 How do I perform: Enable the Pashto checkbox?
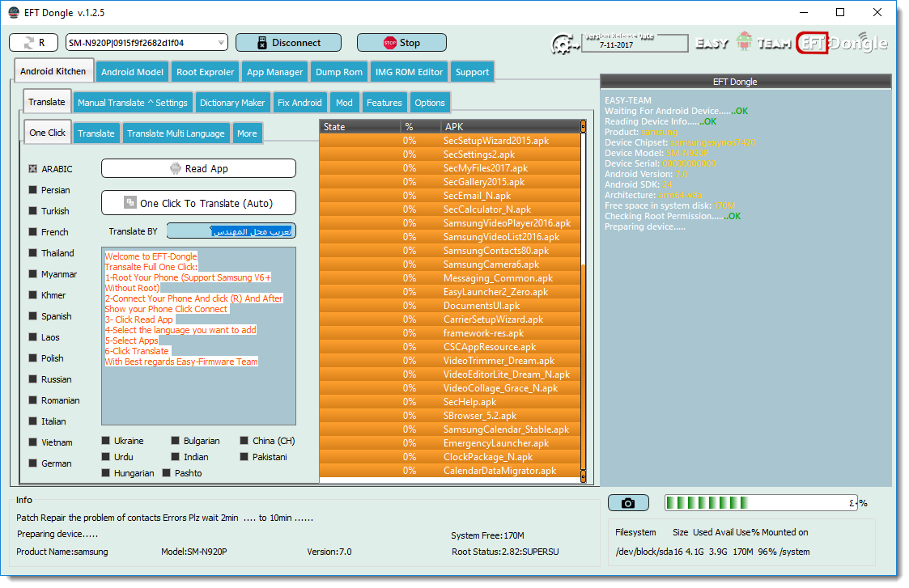167,473
